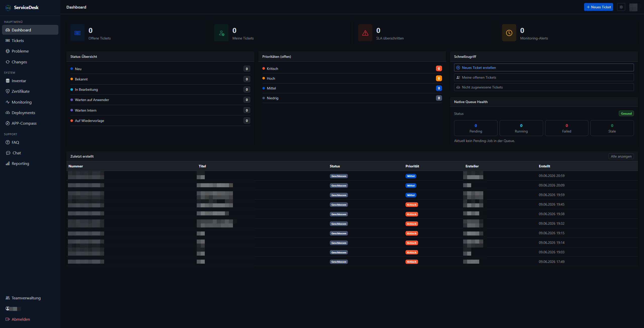Click the In Bearbeitung status row

pyautogui.click(x=160, y=89)
